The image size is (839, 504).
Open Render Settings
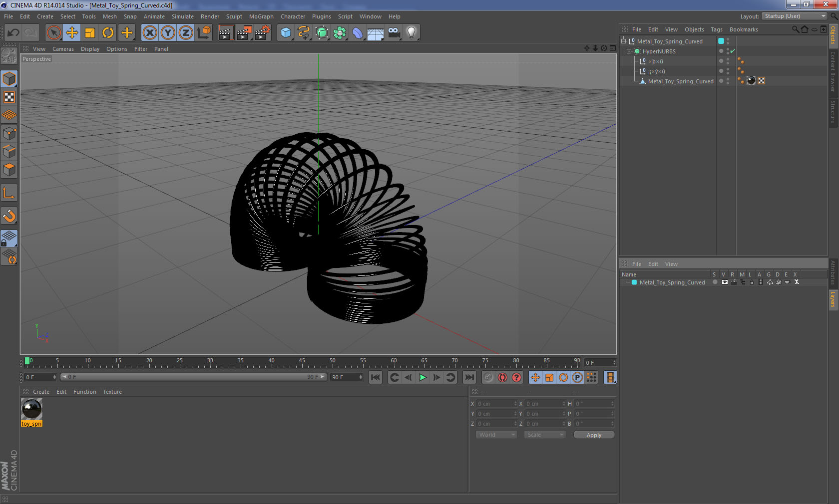[x=262, y=33]
